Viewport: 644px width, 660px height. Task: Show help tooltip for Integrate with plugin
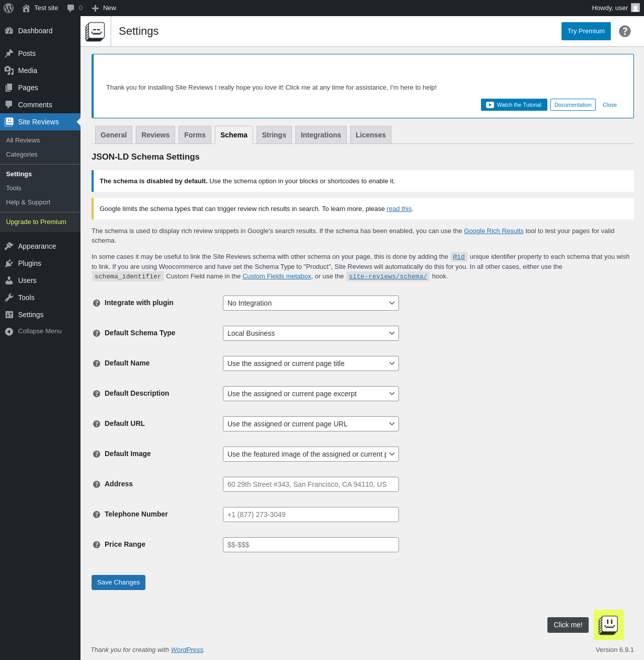pyautogui.click(x=97, y=303)
